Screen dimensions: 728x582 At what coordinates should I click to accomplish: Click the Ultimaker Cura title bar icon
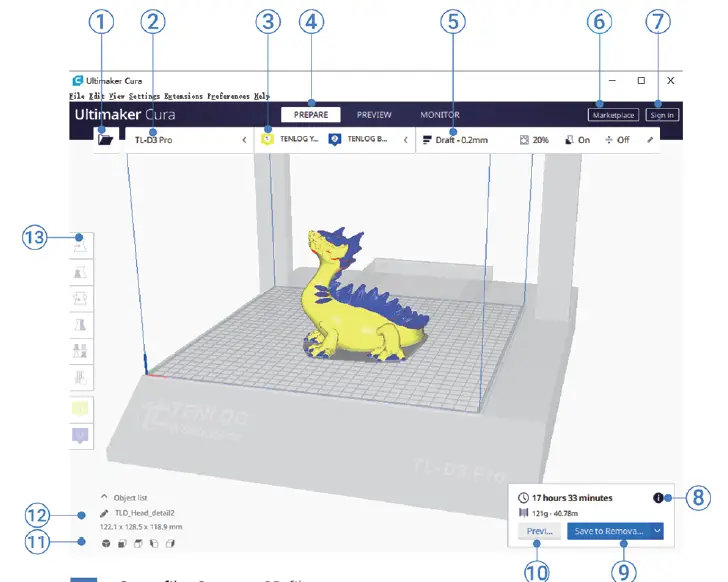coord(78,81)
